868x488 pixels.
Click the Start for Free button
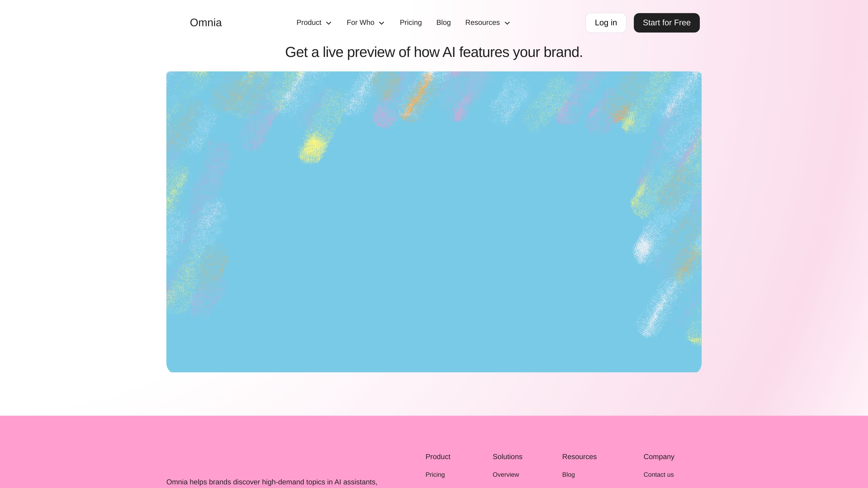[x=667, y=23]
